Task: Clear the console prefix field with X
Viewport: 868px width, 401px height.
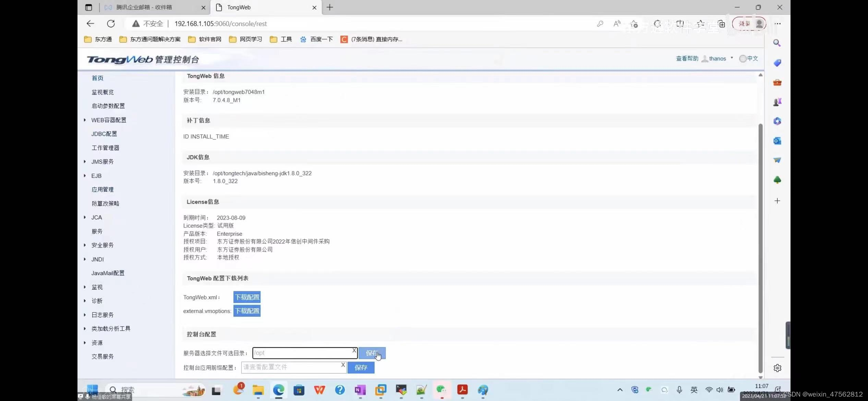Action: 343,365
